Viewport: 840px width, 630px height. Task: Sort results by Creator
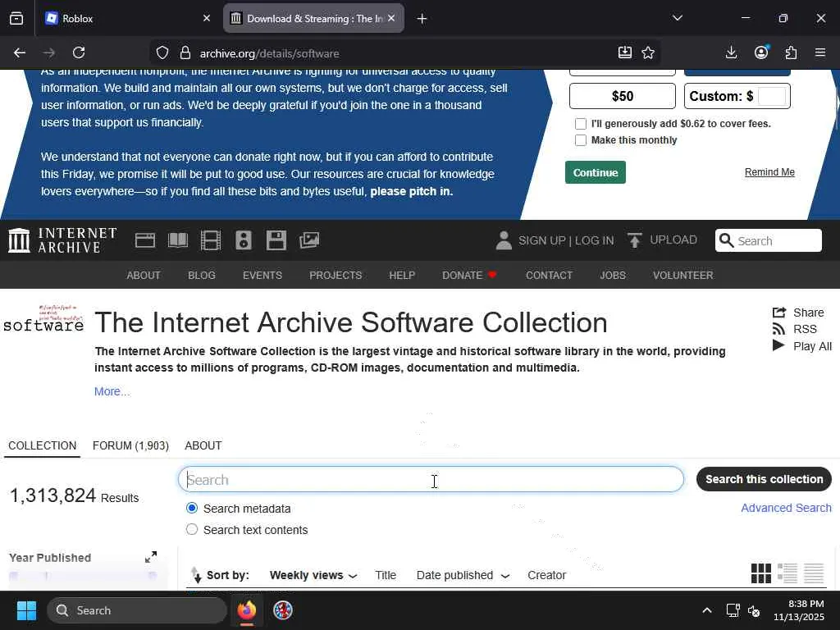click(546, 575)
